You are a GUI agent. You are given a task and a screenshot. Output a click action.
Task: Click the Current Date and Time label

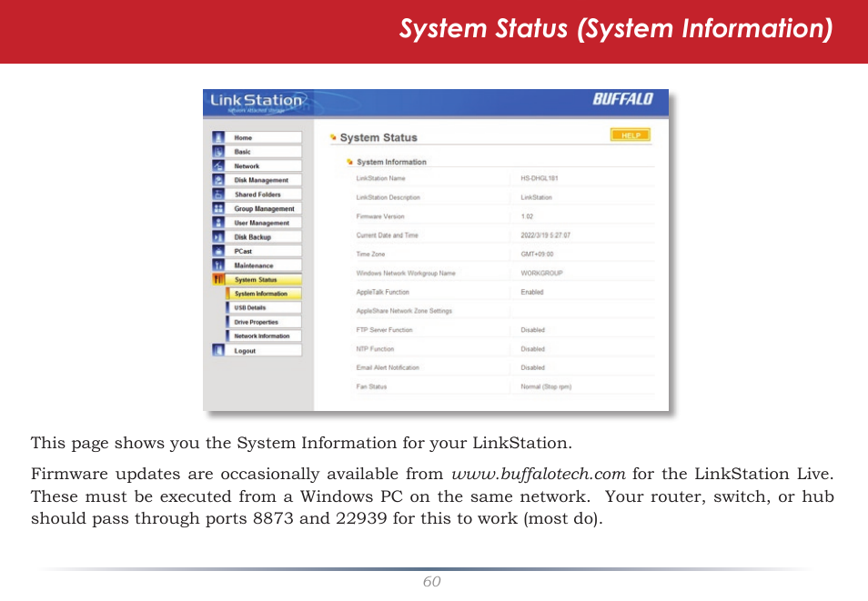[x=387, y=235]
